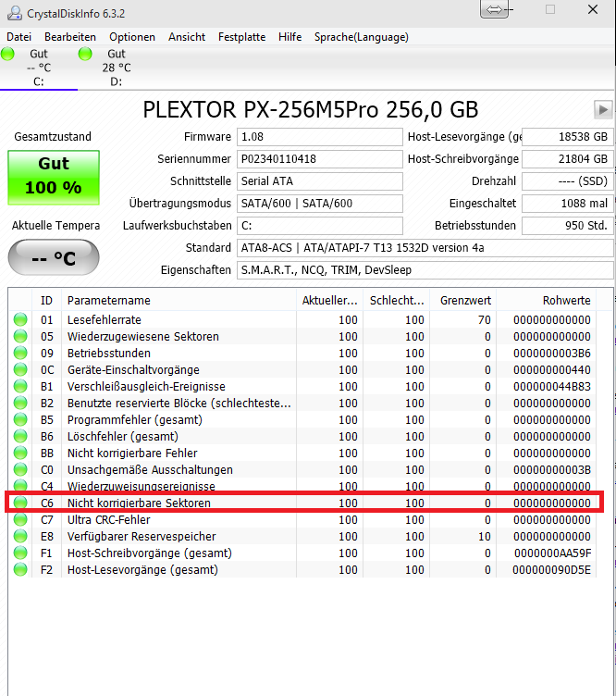
Task: Click the green status icon for C: drive
Action: (x=7, y=54)
